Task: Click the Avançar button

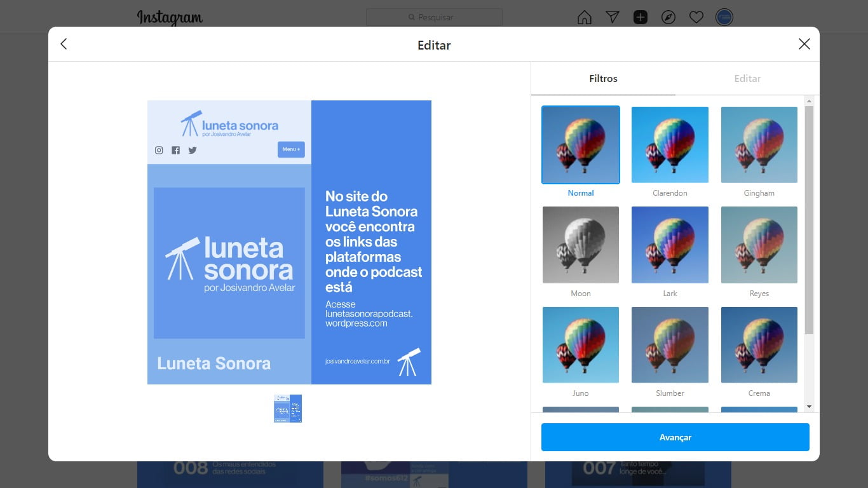Action: (x=675, y=437)
